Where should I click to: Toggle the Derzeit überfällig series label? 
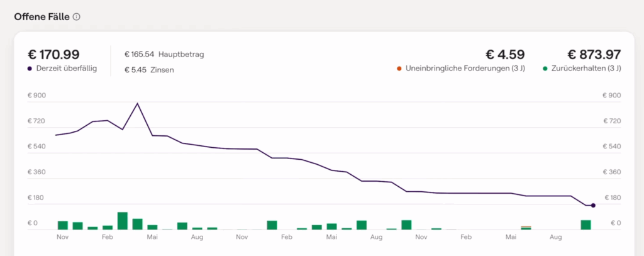(x=66, y=68)
